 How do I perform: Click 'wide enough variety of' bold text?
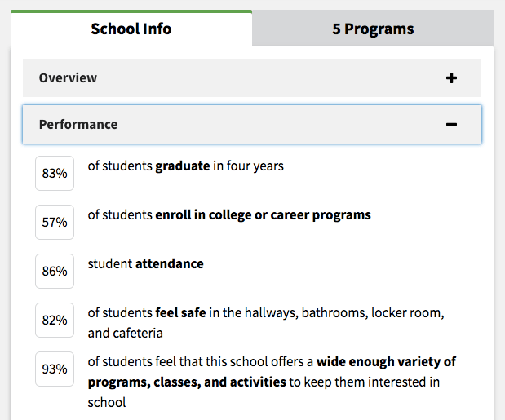[x=386, y=361]
